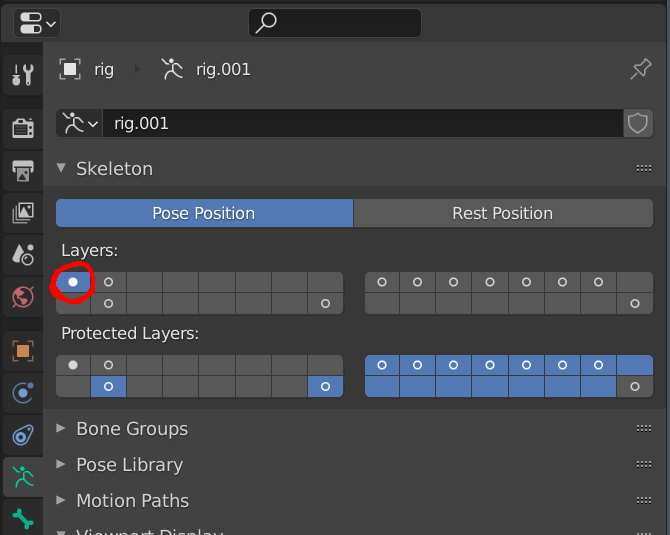Open the armature data-block browse dropdown
This screenshot has height=535, width=670.
(79, 123)
